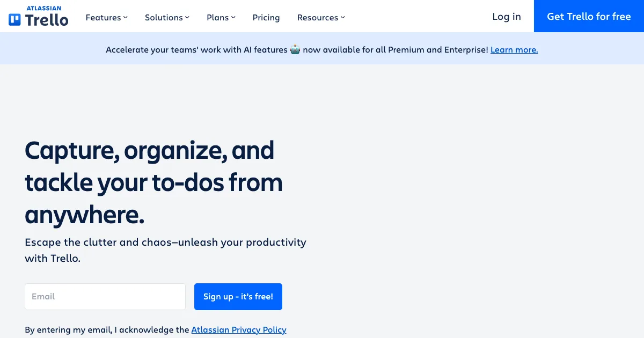This screenshot has width=644, height=338.
Task: Expand the chevron next to Features
Action: [126, 18]
